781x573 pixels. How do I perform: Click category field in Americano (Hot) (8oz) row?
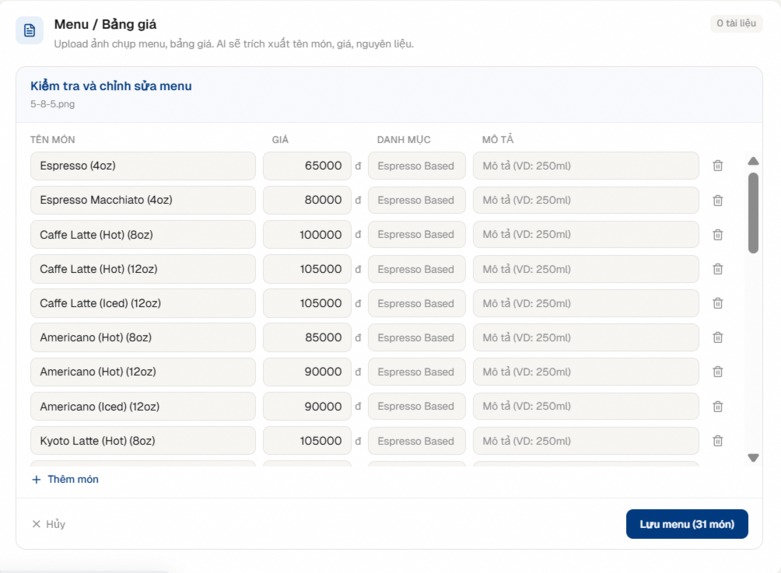417,337
